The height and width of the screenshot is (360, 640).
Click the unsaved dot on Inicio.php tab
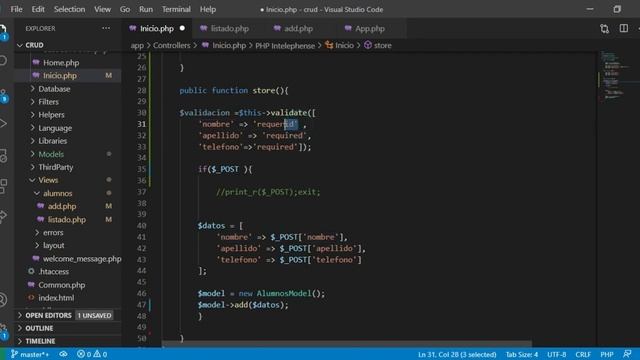click(x=182, y=28)
